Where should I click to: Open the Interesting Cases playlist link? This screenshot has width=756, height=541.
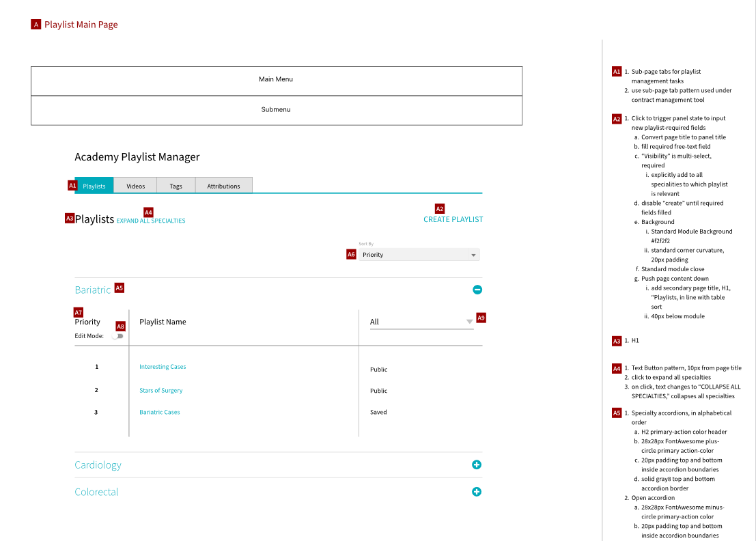[163, 367]
